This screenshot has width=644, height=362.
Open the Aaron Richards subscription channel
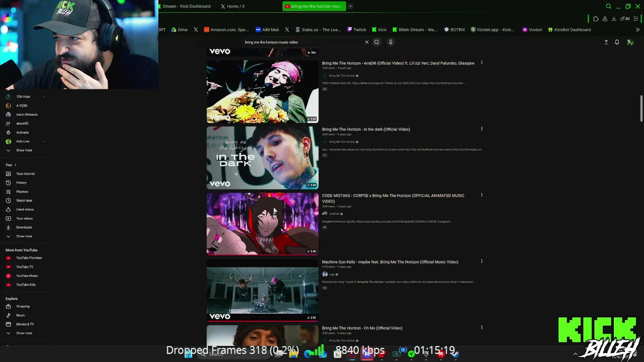(x=27, y=115)
